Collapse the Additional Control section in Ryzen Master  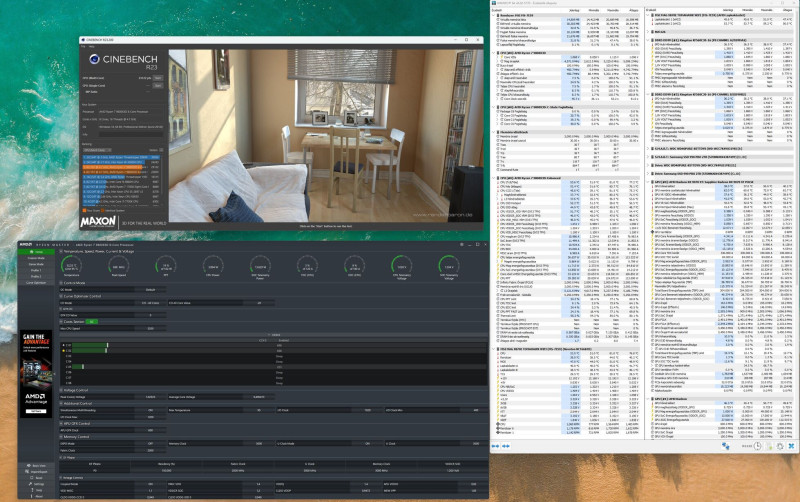61,404
